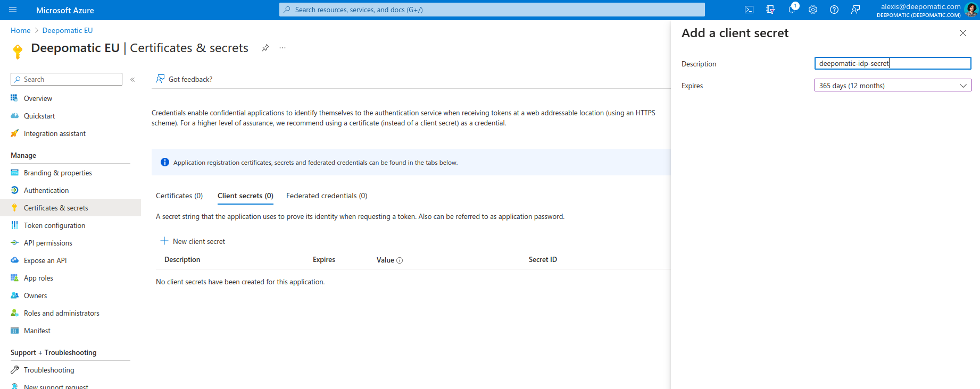Open the Azure portal hamburger menu
This screenshot has width=980, height=389.
tap(13, 10)
